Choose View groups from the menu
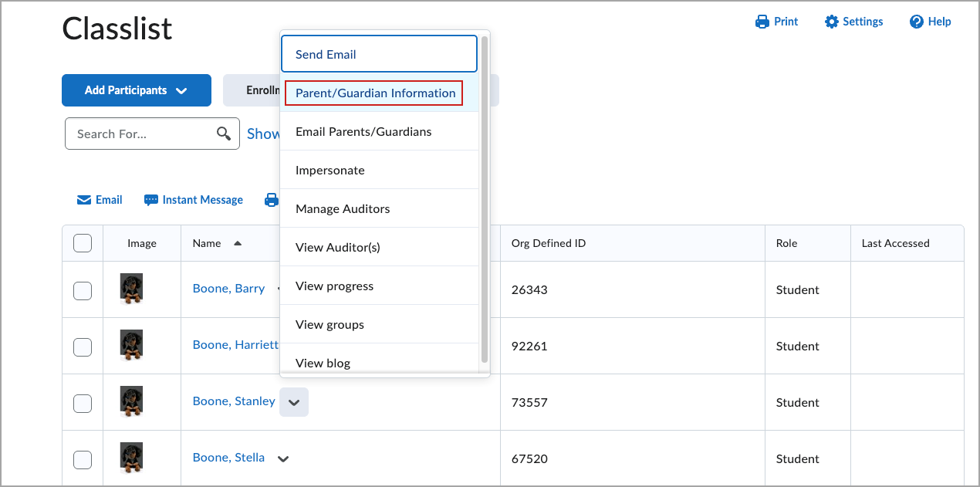This screenshot has height=487, width=980. pyautogui.click(x=379, y=325)
